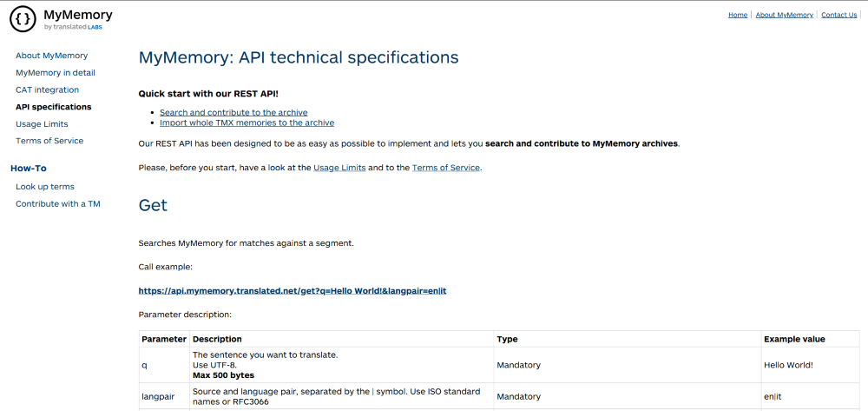Image resolution: width=868 pixels, height=411 pixels.
Task: Click the inline Terms of Service link
Action: [445, 168]
